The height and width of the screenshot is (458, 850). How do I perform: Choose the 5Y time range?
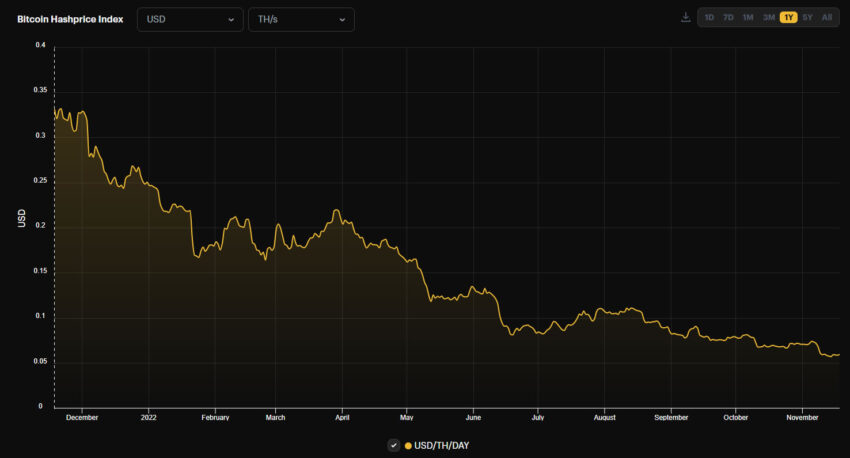(x=807, y=17)
